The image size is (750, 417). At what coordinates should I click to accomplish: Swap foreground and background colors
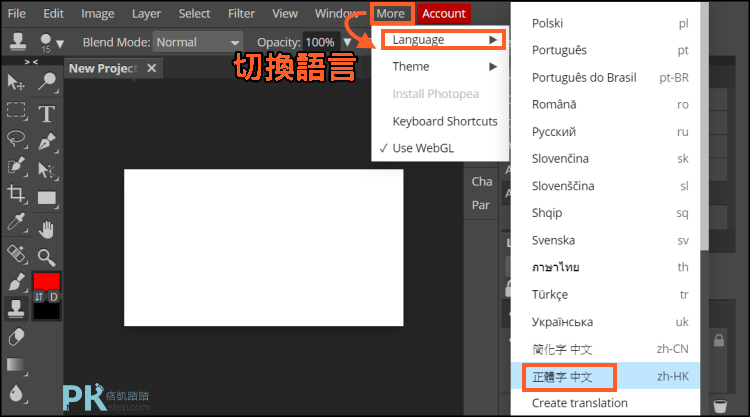(x=39, y=297)
